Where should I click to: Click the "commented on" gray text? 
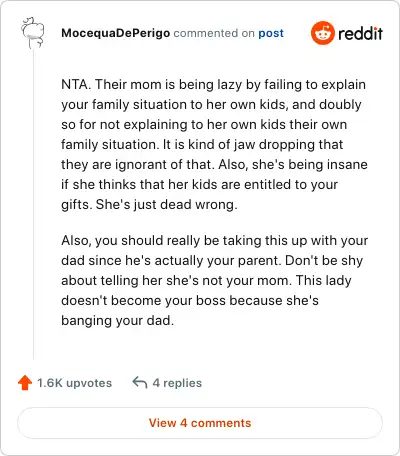coord(214,33)
